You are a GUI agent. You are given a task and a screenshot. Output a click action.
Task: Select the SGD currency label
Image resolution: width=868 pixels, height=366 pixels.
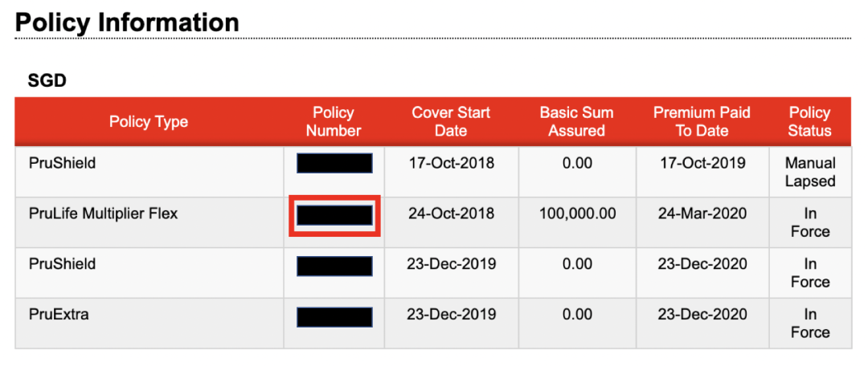(47, 80)
